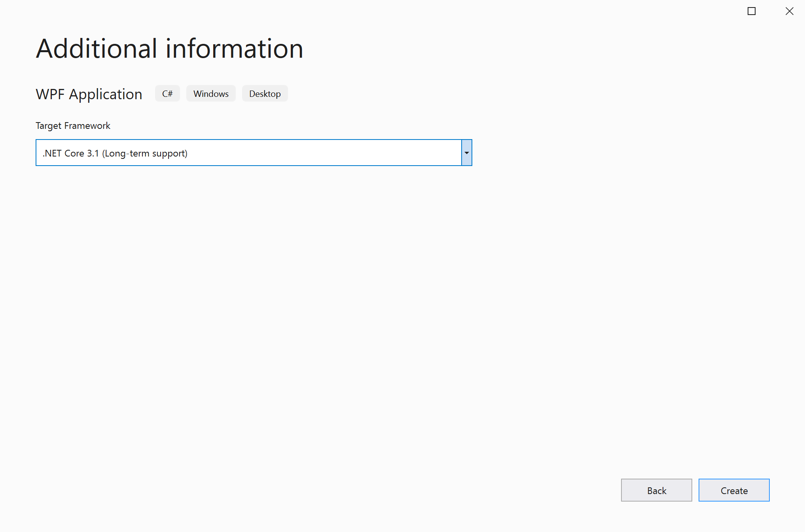
Task: Click the Windows platform tag
Action: (x=210, y=93)
